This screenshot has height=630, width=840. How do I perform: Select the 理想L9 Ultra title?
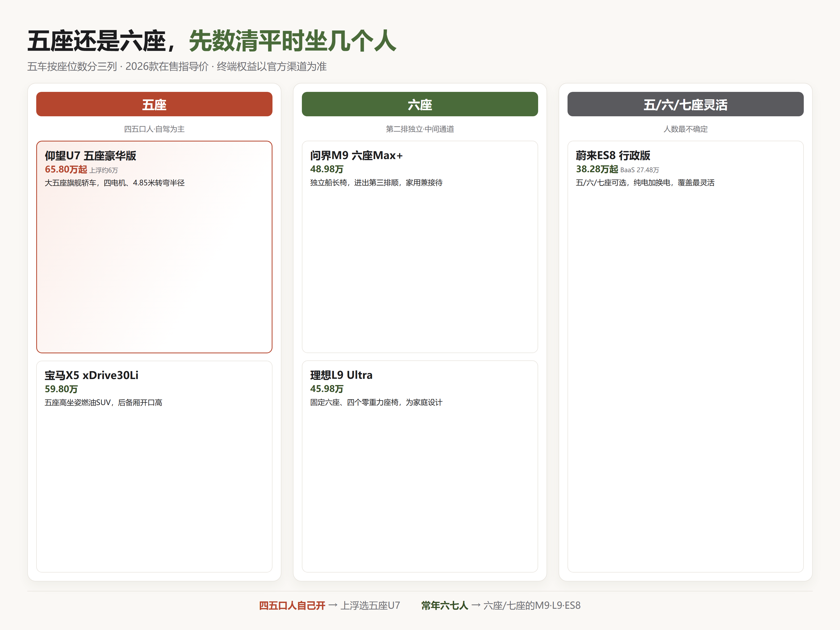click(342, 375)
